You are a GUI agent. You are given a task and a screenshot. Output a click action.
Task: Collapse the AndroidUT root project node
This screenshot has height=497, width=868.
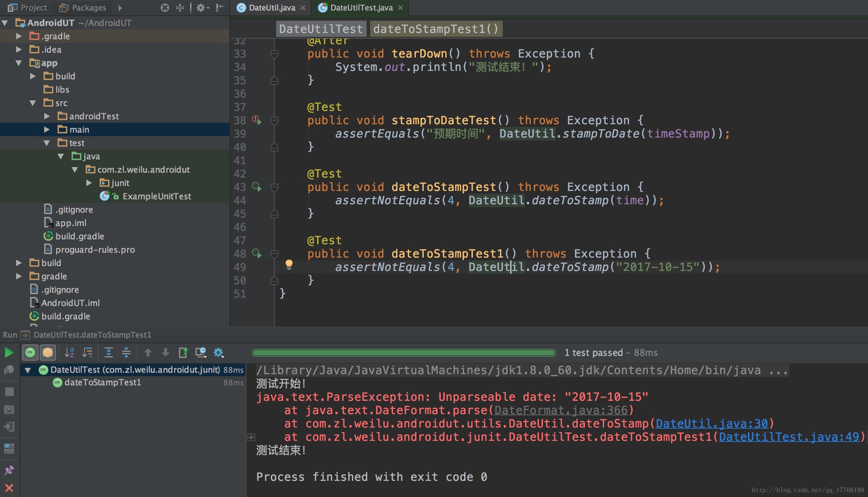(5, 23)
